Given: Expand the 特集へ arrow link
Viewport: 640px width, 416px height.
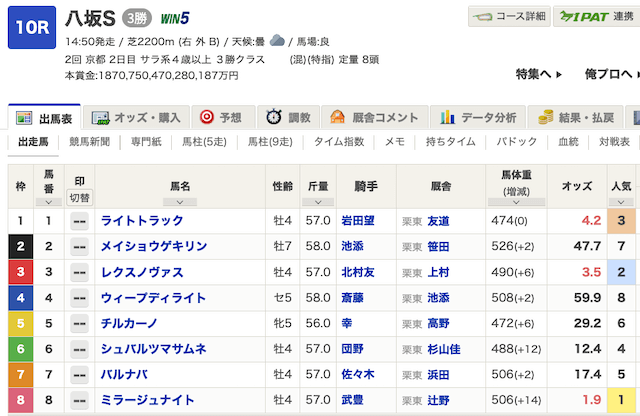Looking at the screenshot, I should [559, 75].
